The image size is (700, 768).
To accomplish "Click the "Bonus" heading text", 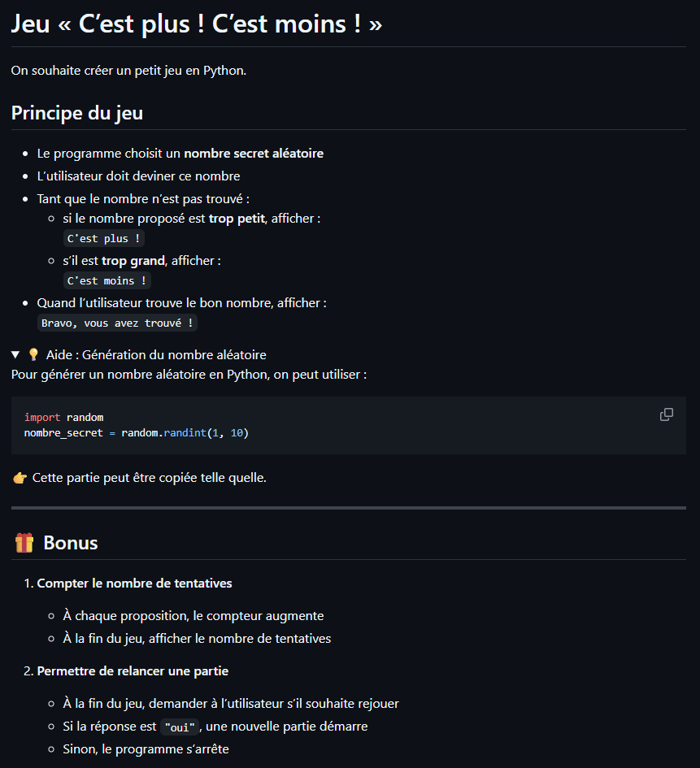I will pos(71,543).
